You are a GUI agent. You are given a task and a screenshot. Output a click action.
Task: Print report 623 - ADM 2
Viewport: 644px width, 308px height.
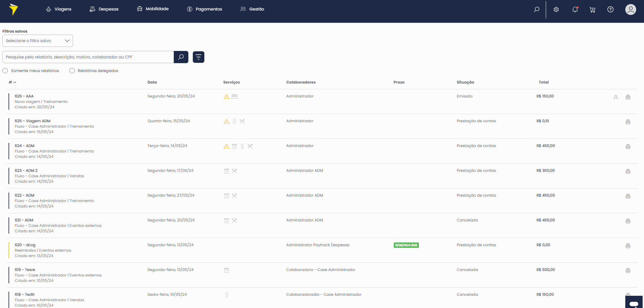pos(628,171)
